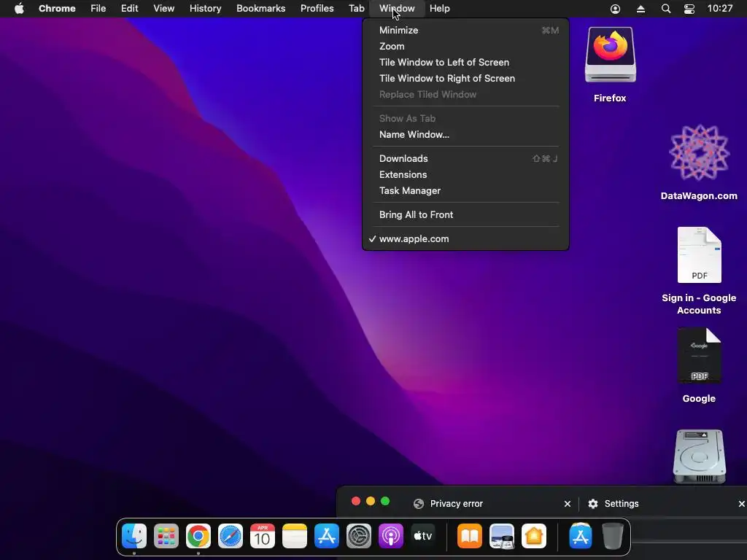Select the Google PDF file on desktop
This screenshot has width=747, height=560.
click(x=699, y=356)
